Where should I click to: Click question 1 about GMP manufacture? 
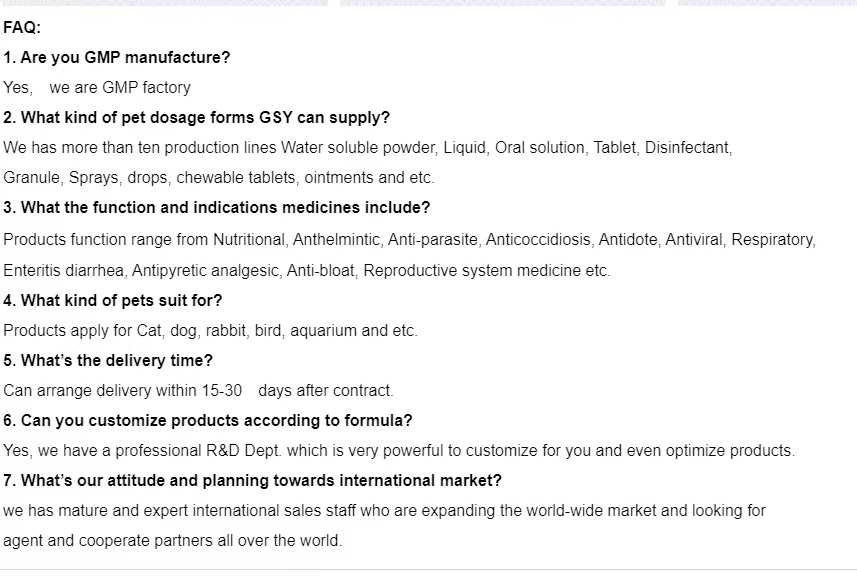pos(117,57)
